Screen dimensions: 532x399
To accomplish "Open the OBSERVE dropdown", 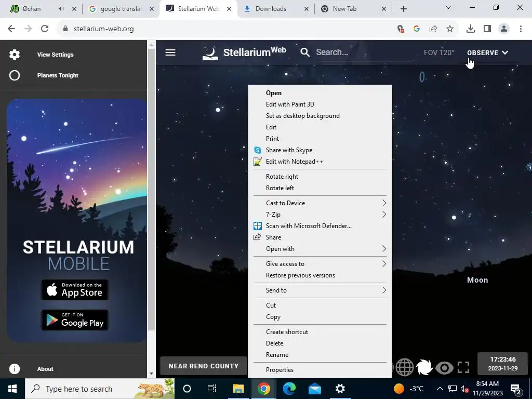I will tap(487, 52).
